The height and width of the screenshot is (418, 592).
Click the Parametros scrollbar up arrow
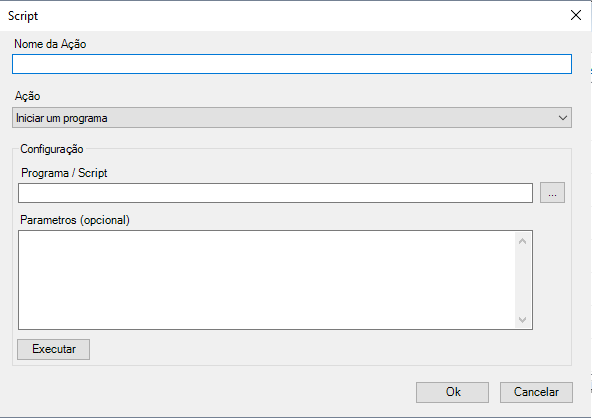tap(523, 241)
